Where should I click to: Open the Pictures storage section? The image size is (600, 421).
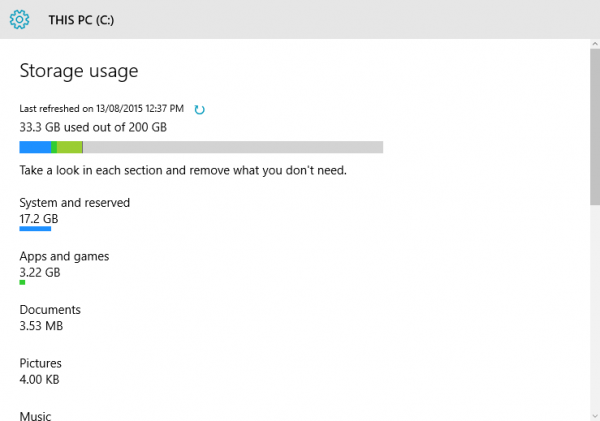pyautogui.click(x=41, y=371)
